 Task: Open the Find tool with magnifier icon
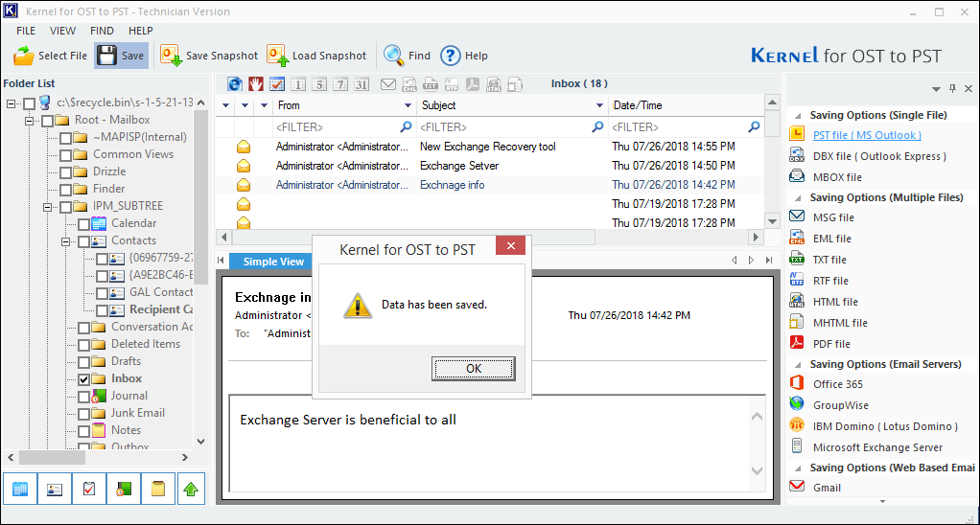(x=407, y=56)
